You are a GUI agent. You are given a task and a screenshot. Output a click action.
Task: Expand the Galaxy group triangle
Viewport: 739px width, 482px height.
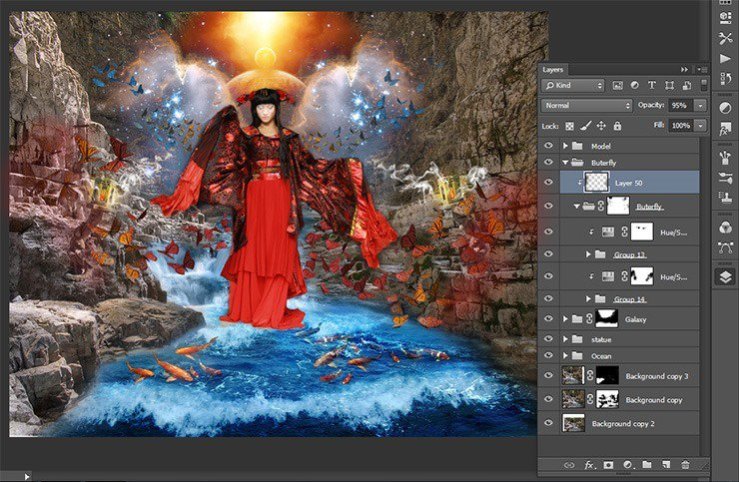[565, 319]
